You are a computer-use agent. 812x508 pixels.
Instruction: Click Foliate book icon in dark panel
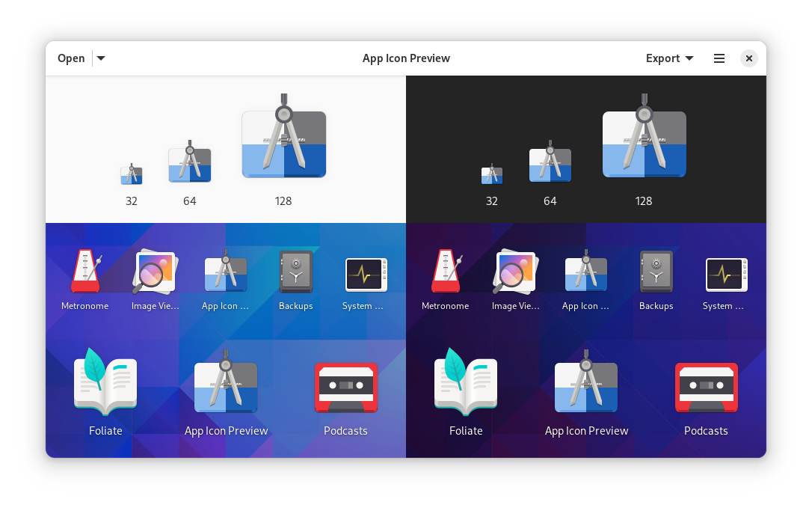466,382
